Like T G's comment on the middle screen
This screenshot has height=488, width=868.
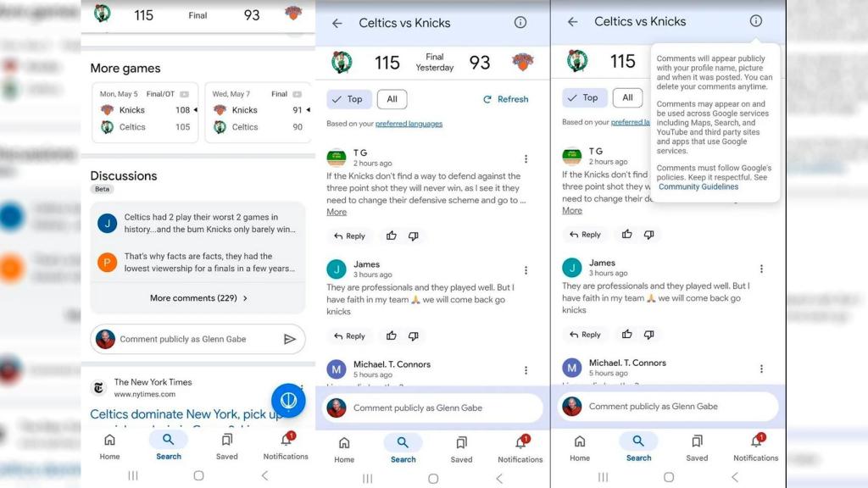[391, 236]
